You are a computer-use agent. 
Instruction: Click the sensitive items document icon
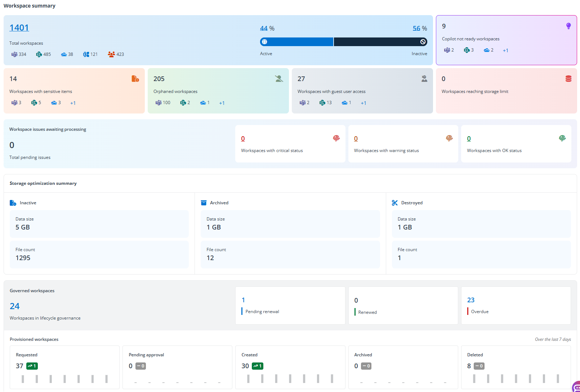[x=135, y=78]
